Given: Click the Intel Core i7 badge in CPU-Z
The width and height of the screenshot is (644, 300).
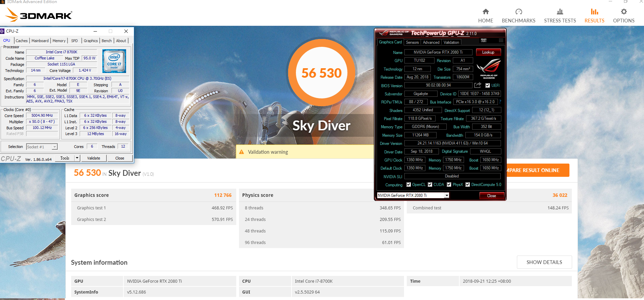Looking at the screenshot, I should (x=114, y=61).
